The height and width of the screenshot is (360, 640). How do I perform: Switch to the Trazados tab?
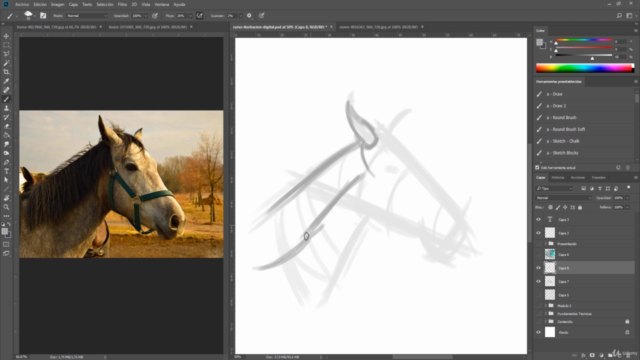598,178
